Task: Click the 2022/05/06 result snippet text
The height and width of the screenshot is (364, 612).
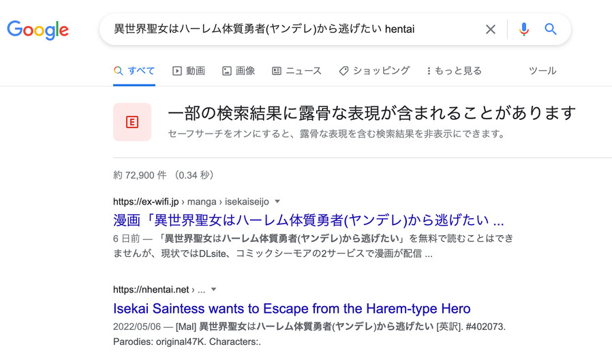Action: point(309,334)
